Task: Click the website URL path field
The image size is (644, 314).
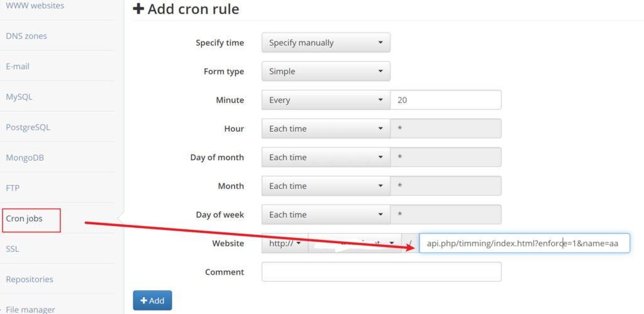Action: 524,243
